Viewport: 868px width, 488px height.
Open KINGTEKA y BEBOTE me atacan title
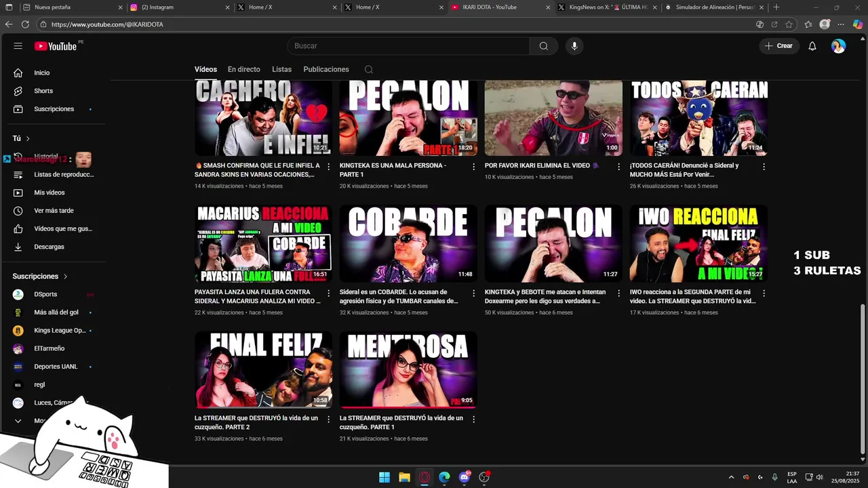tap(545, 296)
